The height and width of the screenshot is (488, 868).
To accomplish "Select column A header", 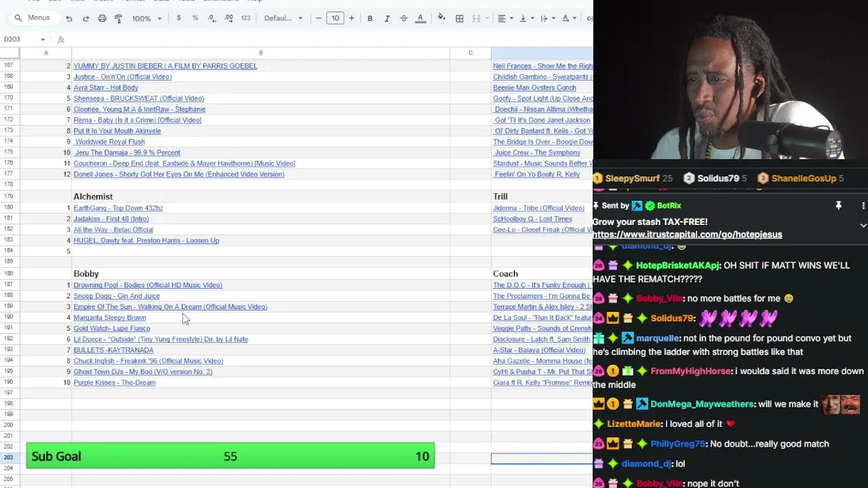I will point(46,53).
